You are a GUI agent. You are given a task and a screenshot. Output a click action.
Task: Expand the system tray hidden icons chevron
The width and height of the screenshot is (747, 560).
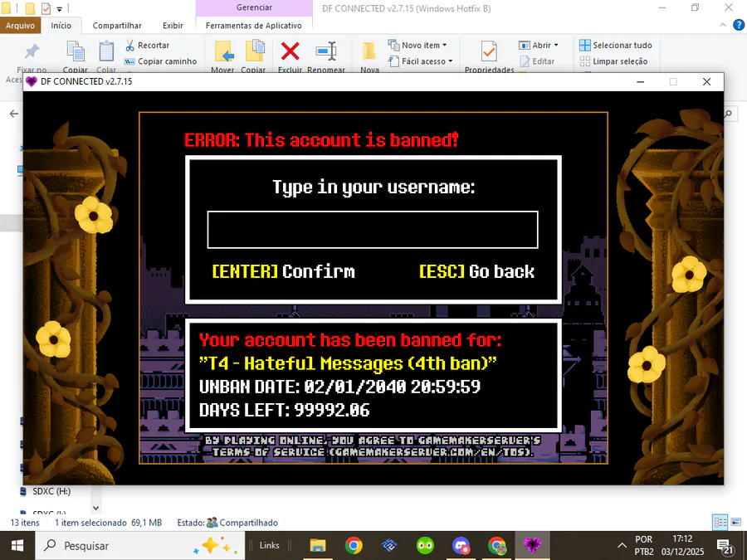tap(622, 546)
